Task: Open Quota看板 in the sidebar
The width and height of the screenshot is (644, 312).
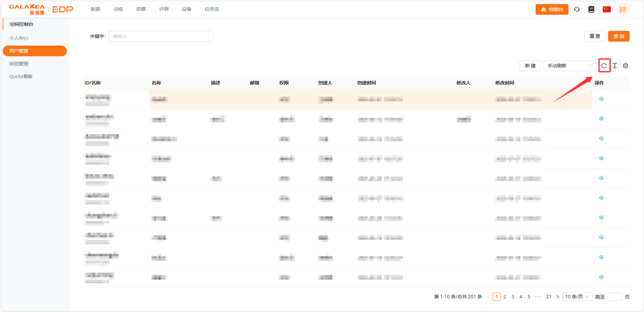Action: click(x=21, y=76)
